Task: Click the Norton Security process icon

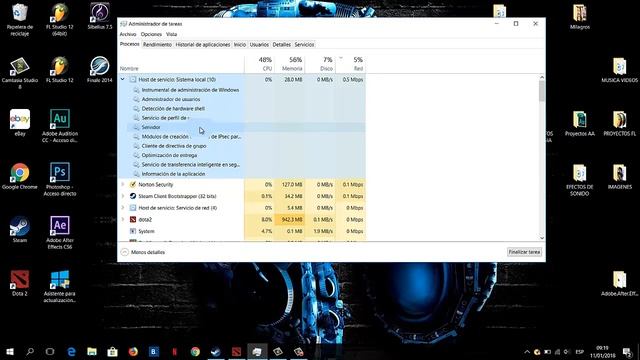Action: coord(133,184)
